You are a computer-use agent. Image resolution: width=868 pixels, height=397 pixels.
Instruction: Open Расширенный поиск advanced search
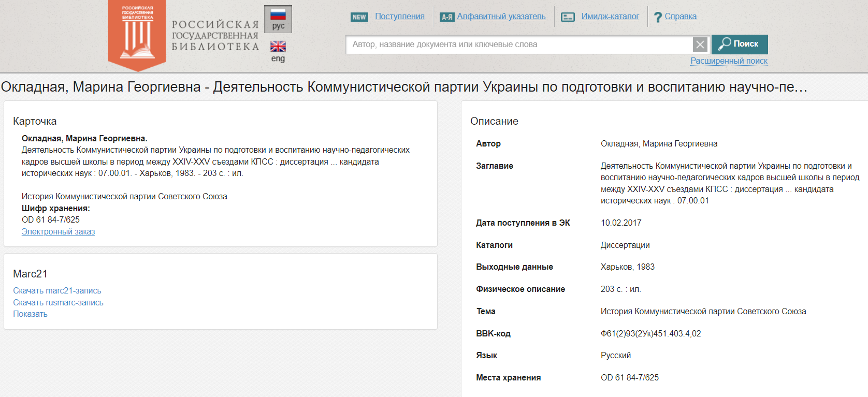coord(729,61)
